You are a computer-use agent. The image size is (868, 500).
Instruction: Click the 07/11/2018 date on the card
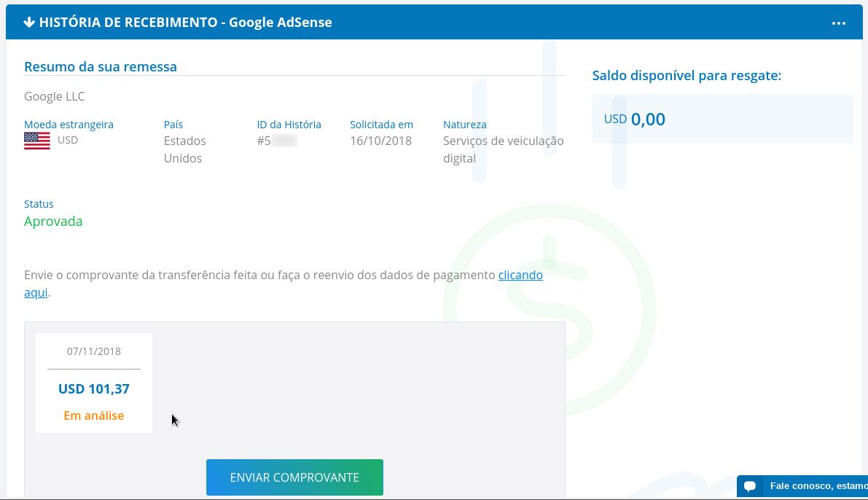point(93,351)
